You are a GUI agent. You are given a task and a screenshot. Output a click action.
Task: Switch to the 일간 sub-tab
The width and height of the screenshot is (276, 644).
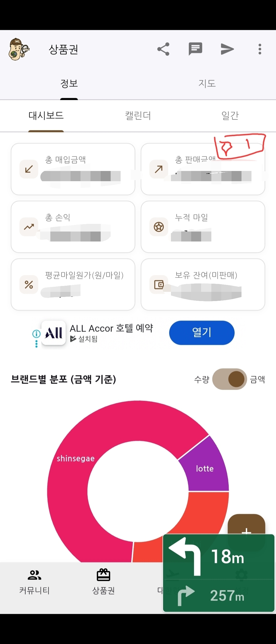[x=230, y=116]
